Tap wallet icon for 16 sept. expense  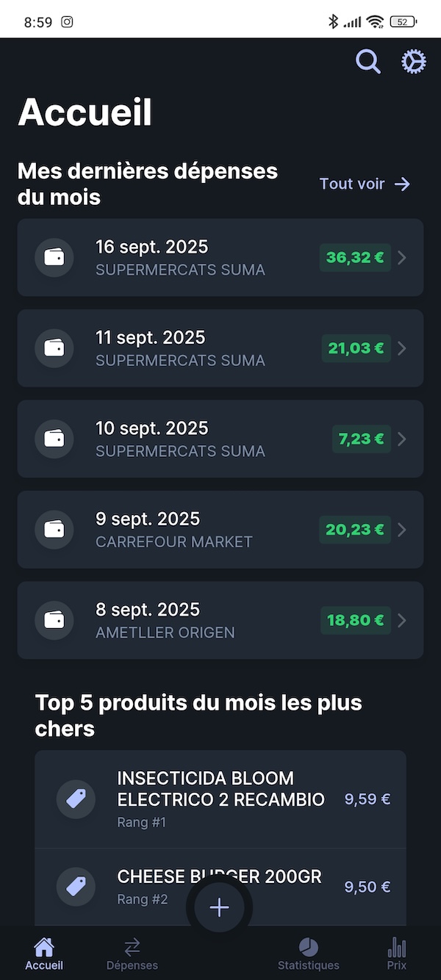click(x=54, y=258)
